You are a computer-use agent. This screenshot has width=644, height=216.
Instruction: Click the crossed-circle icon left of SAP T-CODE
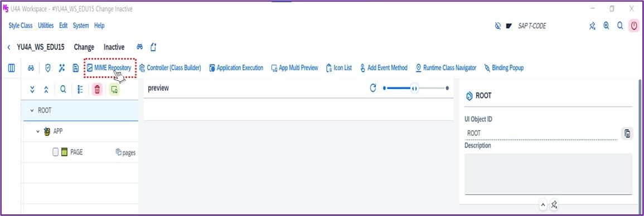[498, 26]
